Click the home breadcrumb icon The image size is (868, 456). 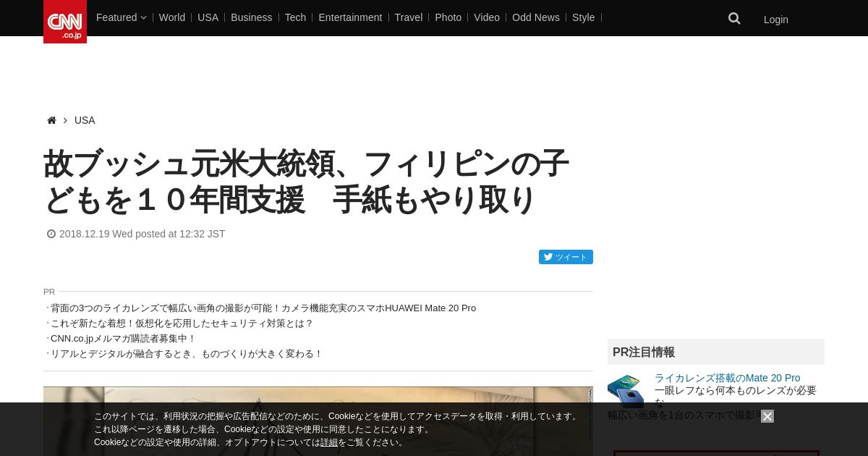(x=51, y=120)
